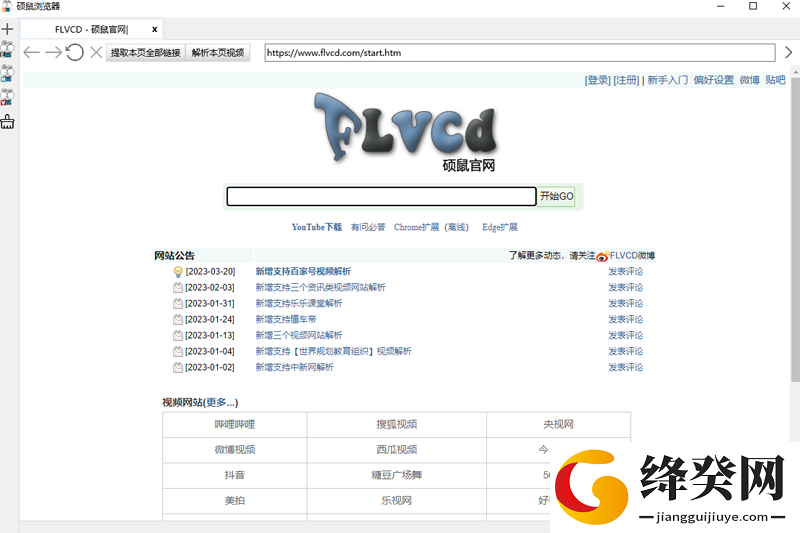This screenshot has width=800, height=533.
Task: Open the 贴吧 link
Action: point(775,80)
